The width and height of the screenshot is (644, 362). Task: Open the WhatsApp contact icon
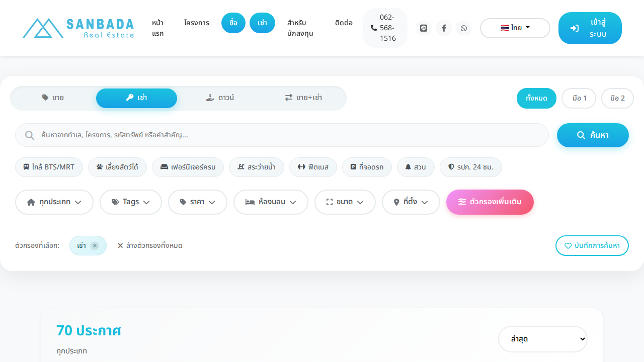pos(464,28)
